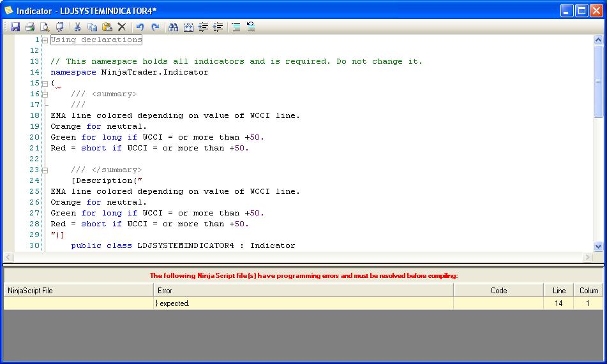Close the Indicator editor window
Image resolution: width=607 pixels, height=364 pixels.
[x=596, y=10]
